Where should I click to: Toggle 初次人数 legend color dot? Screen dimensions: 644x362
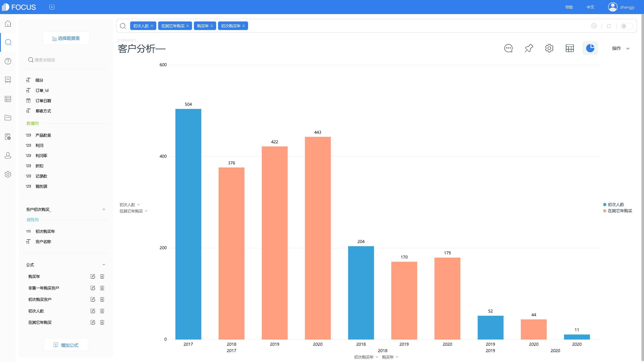click(x=605, y=205)
